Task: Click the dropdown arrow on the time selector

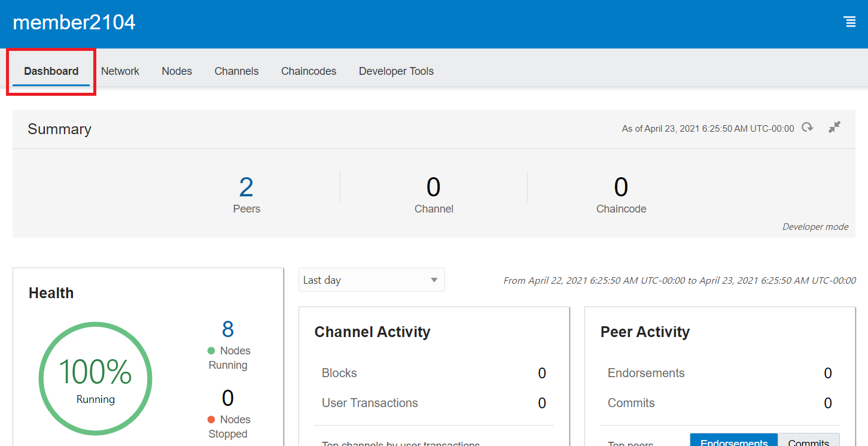Action: 434,280
